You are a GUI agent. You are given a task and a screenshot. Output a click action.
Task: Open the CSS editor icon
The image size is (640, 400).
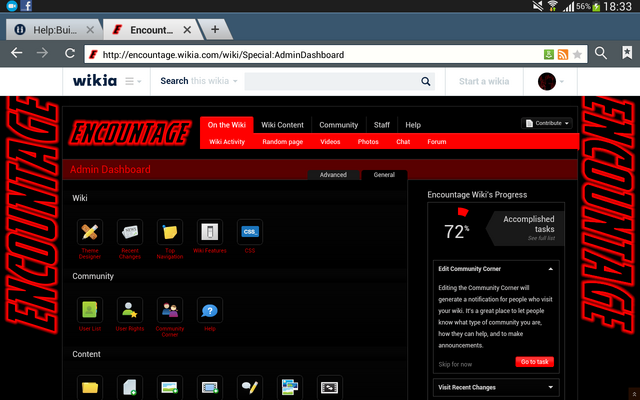(x=250, y=232)
